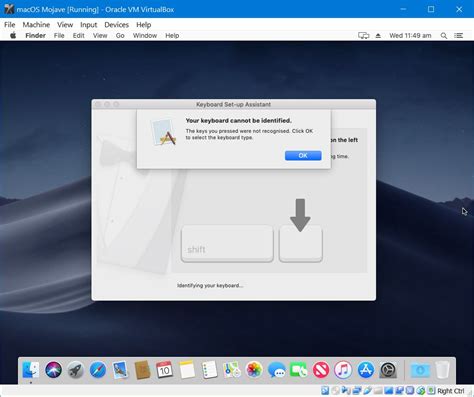Open macOS Window menu
Viewport: 474px width, 397px height.
point(145,35)
